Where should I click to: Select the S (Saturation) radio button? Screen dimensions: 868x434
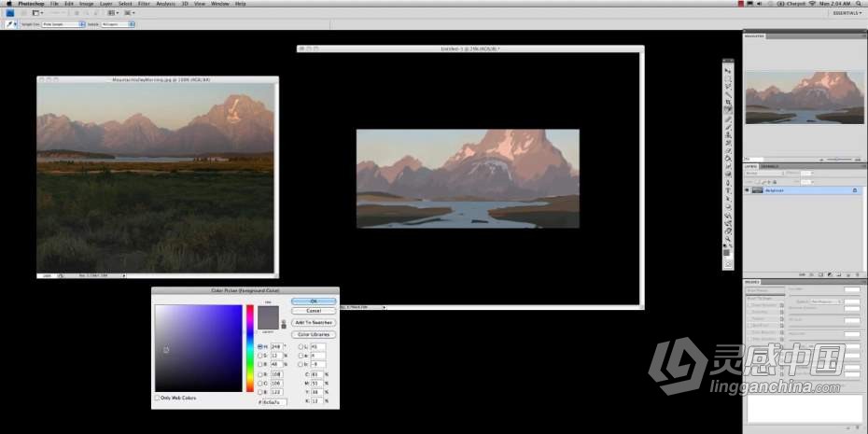point(259,356)
